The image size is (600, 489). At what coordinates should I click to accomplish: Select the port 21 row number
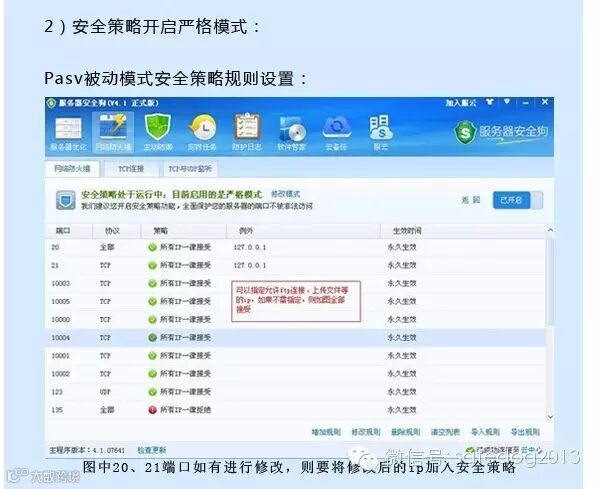click(55, 265)
